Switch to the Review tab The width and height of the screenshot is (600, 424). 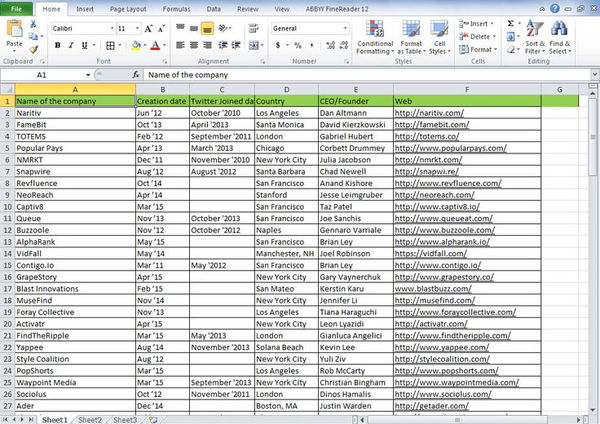(x=248, y=9)
